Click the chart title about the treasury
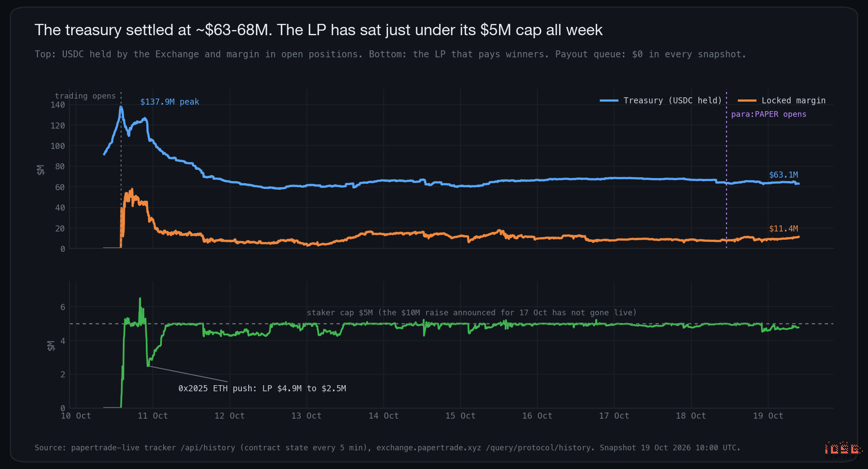 click(x=319, y=30)
